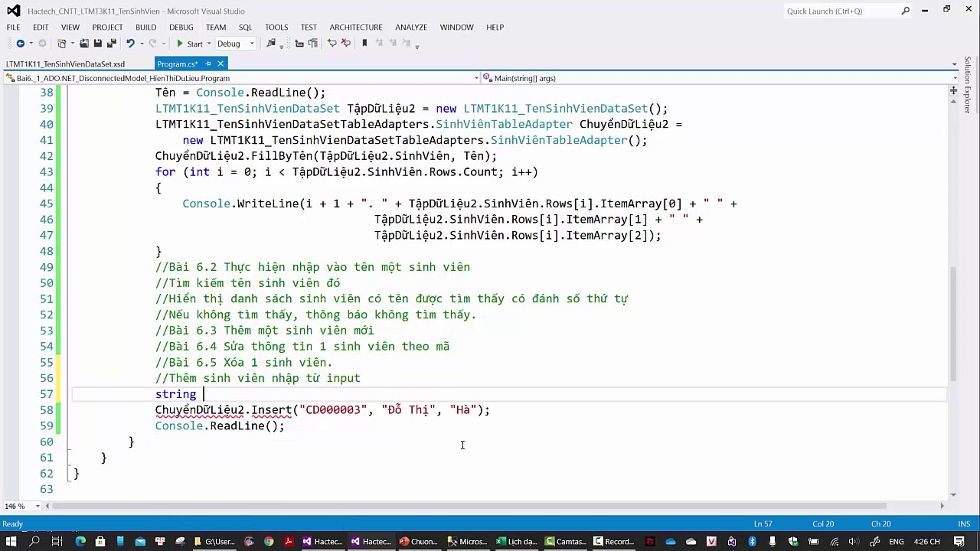The height and width of the screenshot is (551, 980).
Task: Close the Program.cs tab
Action: (220, 64)
